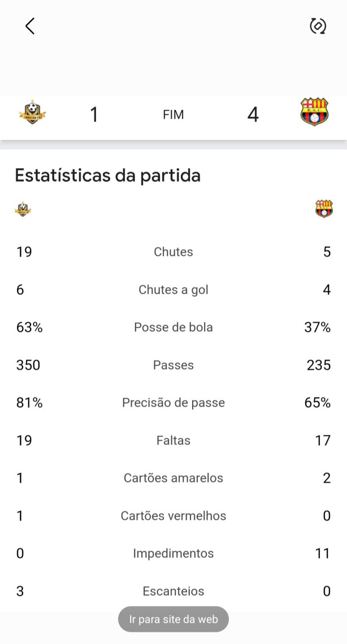Click the Faltas row label
The height and width of the screenshot is (644, 347).
(x=173, y=441)
